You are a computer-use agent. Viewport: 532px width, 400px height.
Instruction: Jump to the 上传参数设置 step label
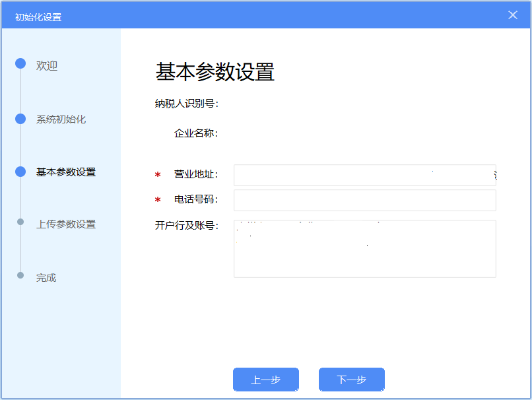(x=65, y=224)
